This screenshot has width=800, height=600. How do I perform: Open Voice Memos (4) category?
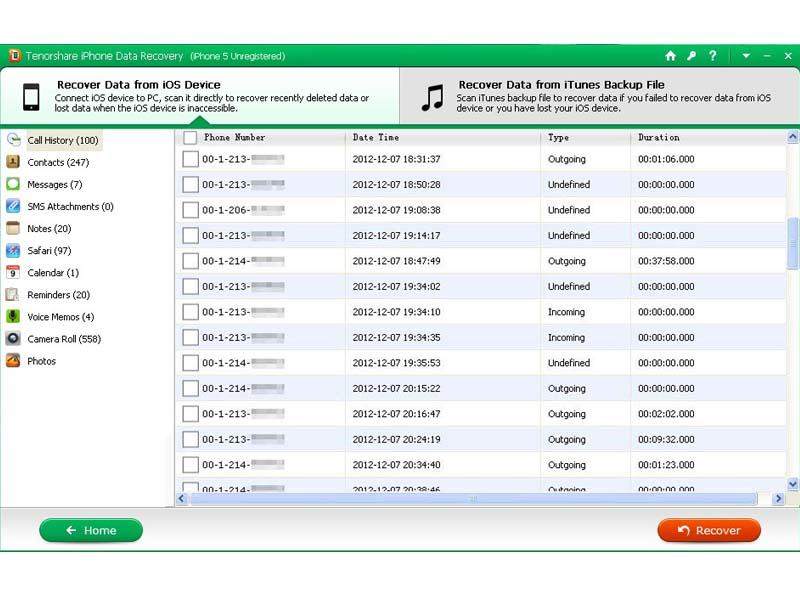click(61, 317)
